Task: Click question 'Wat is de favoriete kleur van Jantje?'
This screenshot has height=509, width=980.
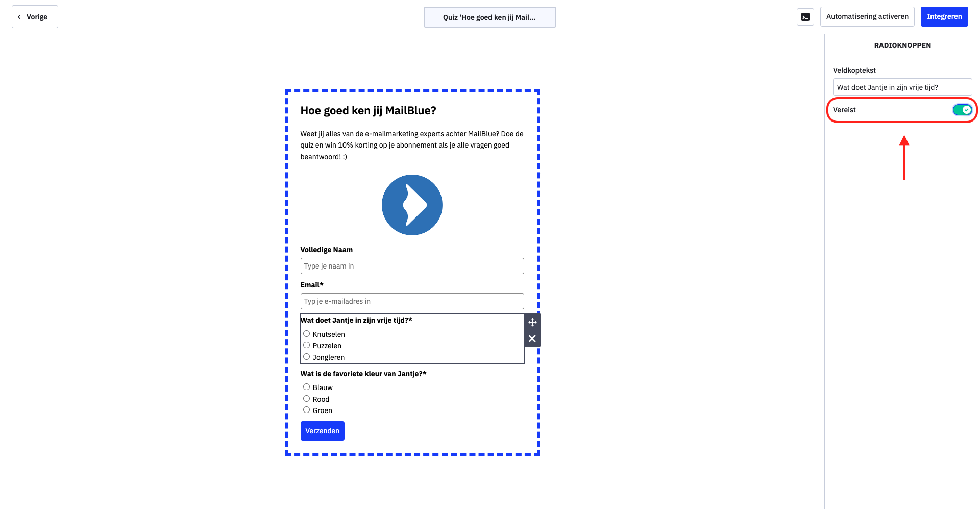Action: pyautogui.click(x=363, y=374)
